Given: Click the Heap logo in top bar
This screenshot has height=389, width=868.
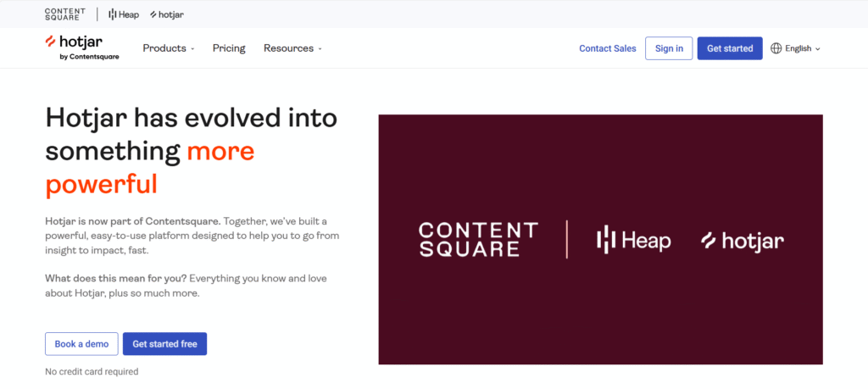Looking at the screenshot, I should pos(124,14).
